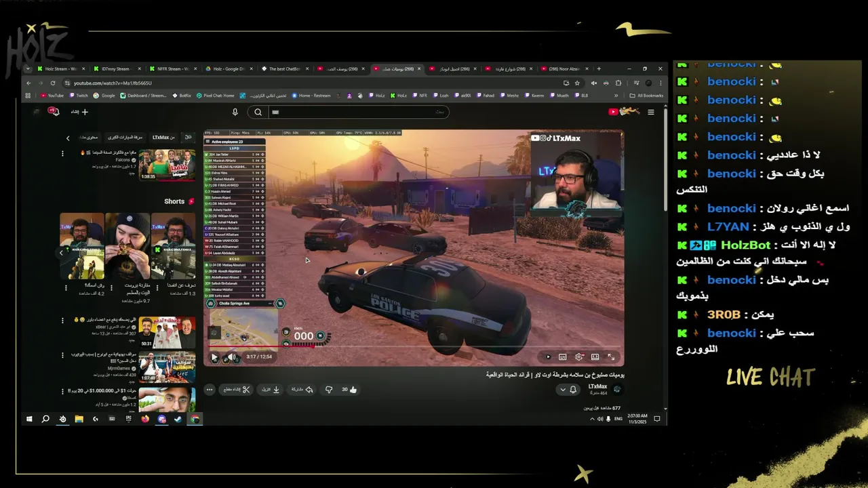Open the Home - Restream bookmark

click(x=311, y=96)
